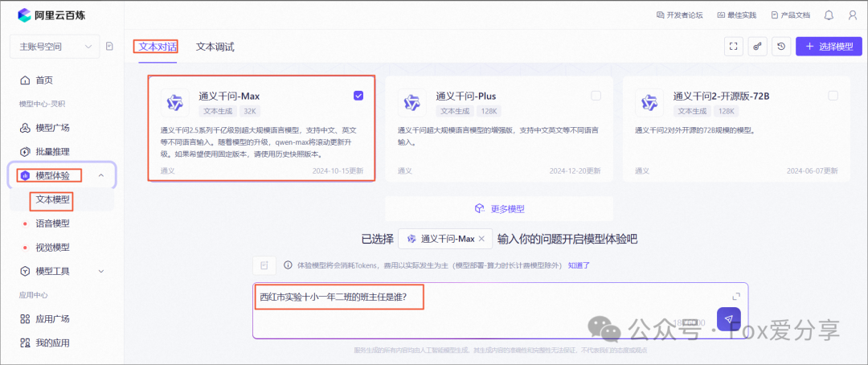This screenshot has width=868, height=365.
Task: Click the 通义千问2-开源版-72B model logo
Action: click(x=649, y=102)
